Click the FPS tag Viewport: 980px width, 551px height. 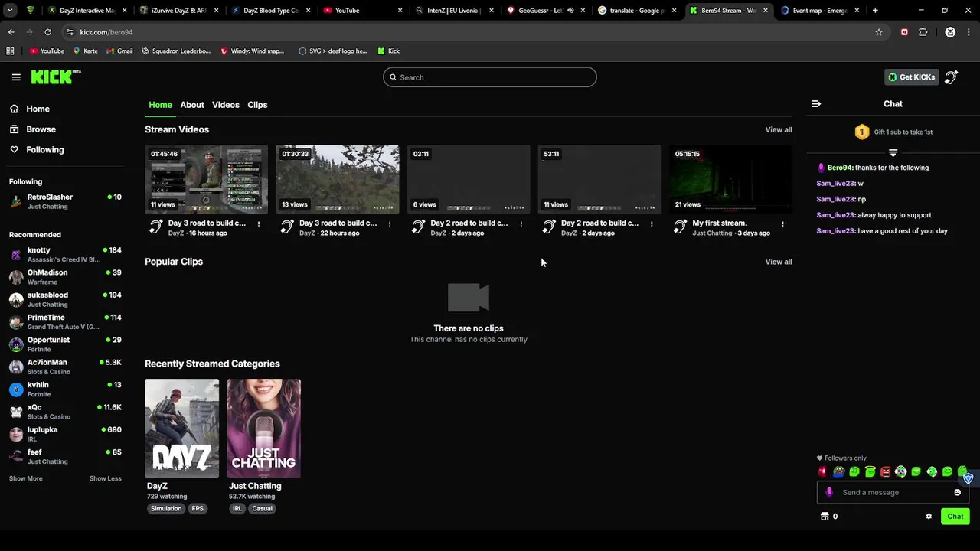coord(198,508)
